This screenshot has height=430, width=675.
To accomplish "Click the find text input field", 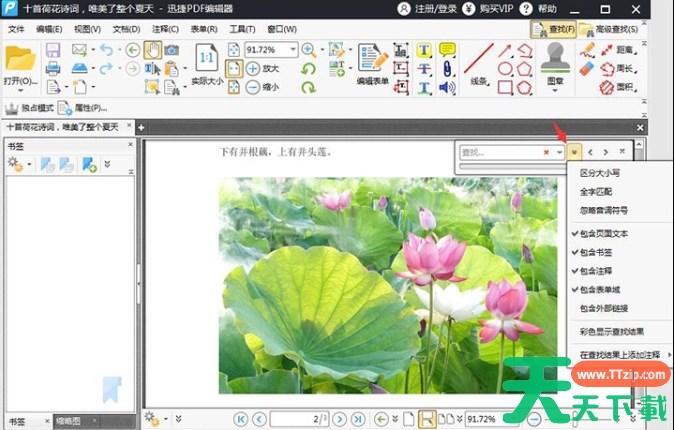I will coord(502,152).
